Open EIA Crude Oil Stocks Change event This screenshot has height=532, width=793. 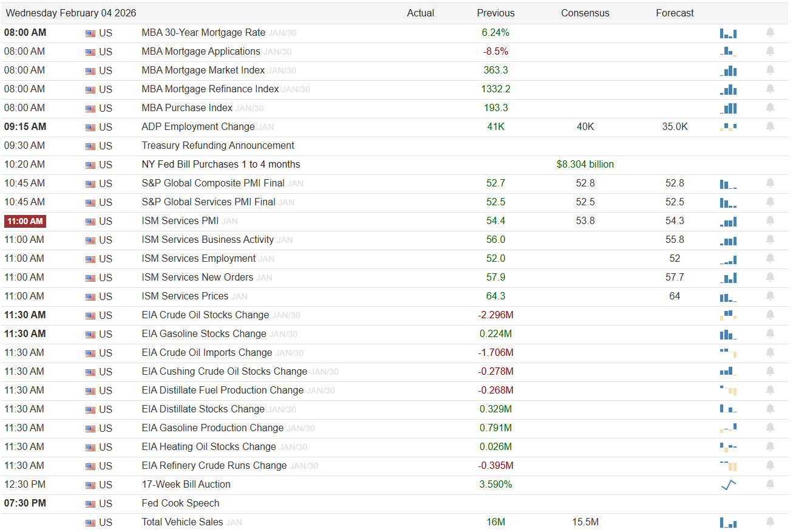click(x=205, y=315)
